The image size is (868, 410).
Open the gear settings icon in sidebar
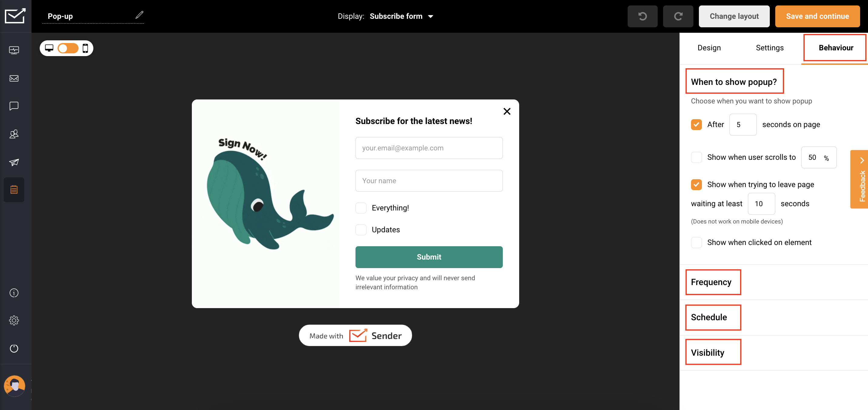point(14,320)
